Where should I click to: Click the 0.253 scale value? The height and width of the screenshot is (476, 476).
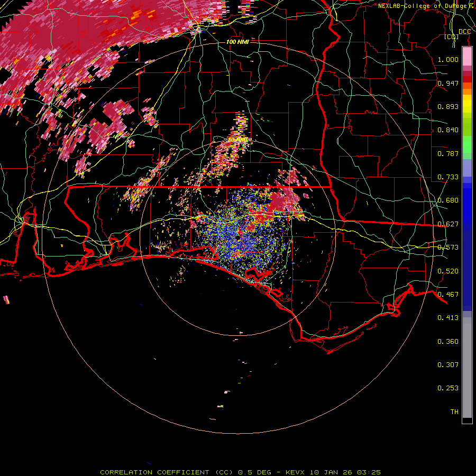point(448,388)
